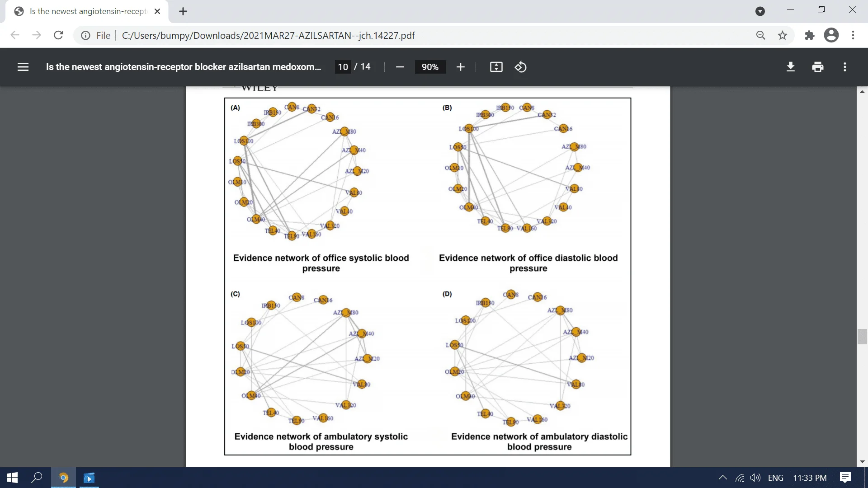Image resolution: width=868 pixels, height=488 pixels.
Task: Open the media app taskbar icon
Action: 89,478
